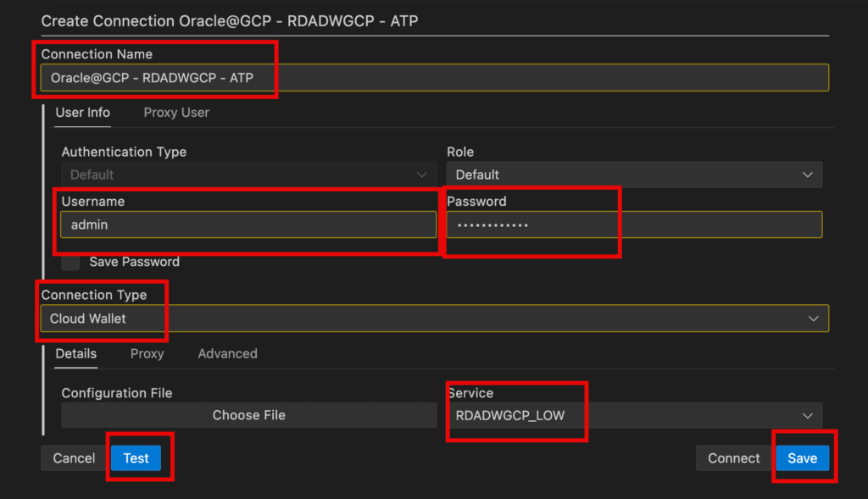868x499 pixels.
Task: Expand the Role dropdown
Action: click(634, 175)
